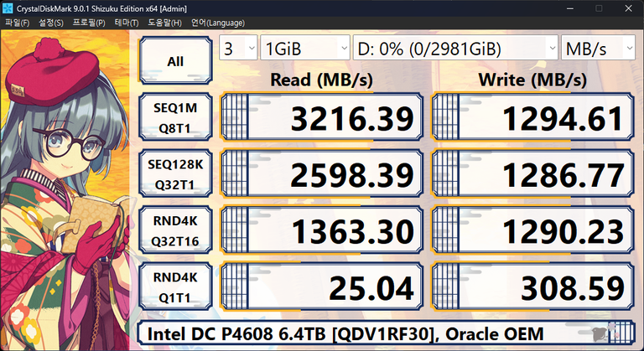Click SEQ1M write result 1294.61
The height and width of the screenshot is (351, 644).
[x=532, y=117]
